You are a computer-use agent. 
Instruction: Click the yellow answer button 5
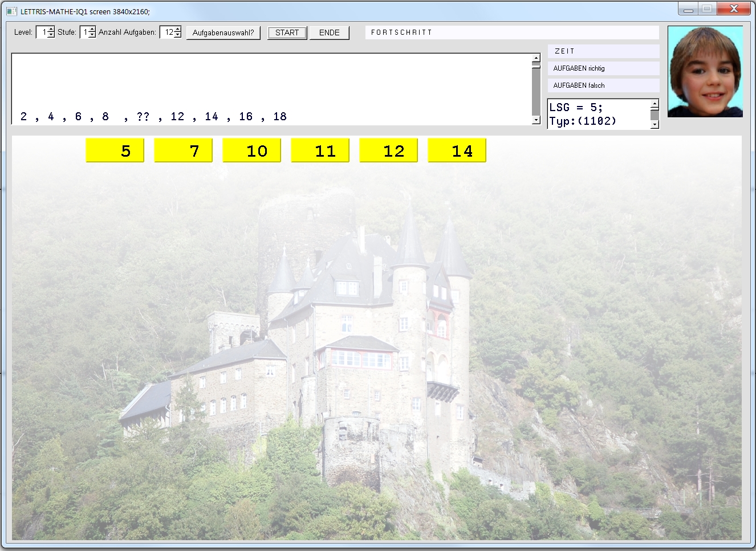pos(115,150)
